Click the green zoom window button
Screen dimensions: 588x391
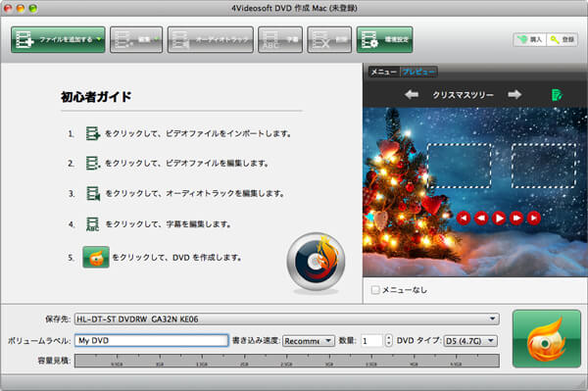[x=33, y=8]
